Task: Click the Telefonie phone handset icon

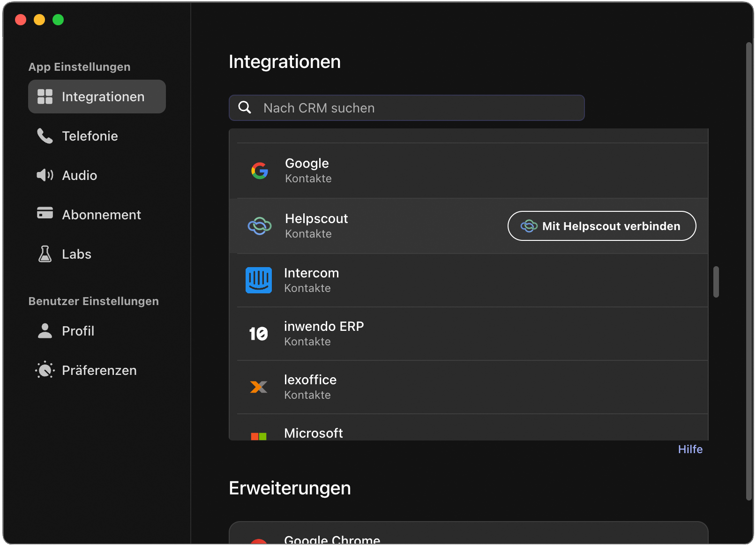Action: click(x=45, y=136)
